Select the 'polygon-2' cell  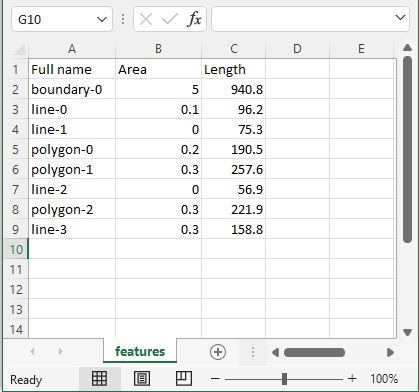click(72, 209)
